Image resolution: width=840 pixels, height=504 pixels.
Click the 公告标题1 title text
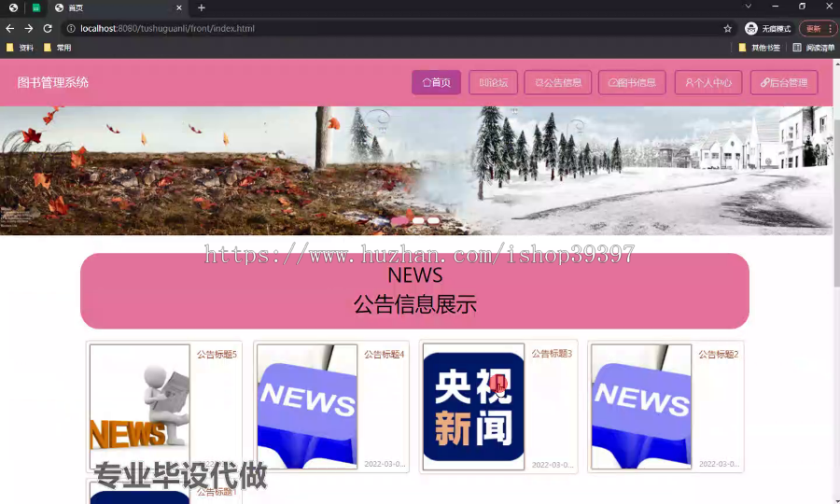[217, 492]
